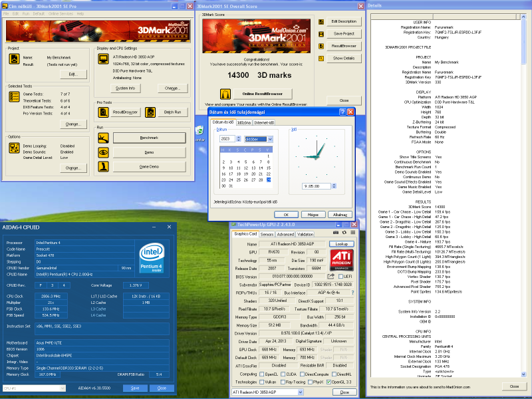Open the Recycle Bin on the desktop

pyautogui.click(x=200, y=131)
